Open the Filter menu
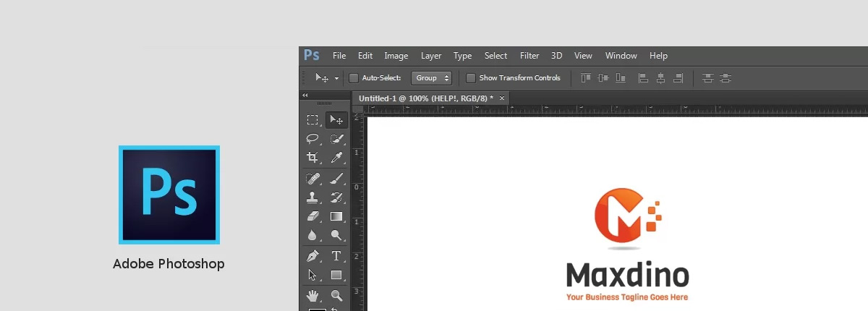This screenshot has height=311, width=868. [529, 56]
